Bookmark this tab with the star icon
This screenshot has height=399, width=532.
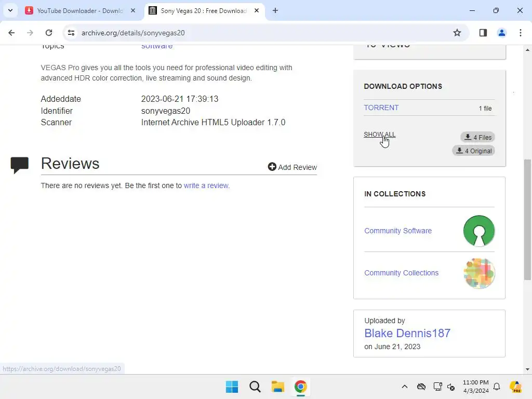click(x=457, y=33)
